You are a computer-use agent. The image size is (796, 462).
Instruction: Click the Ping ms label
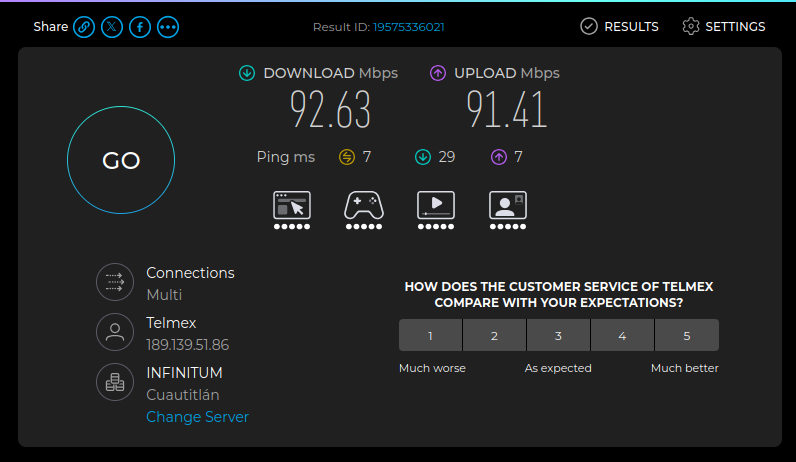point(286,157)
